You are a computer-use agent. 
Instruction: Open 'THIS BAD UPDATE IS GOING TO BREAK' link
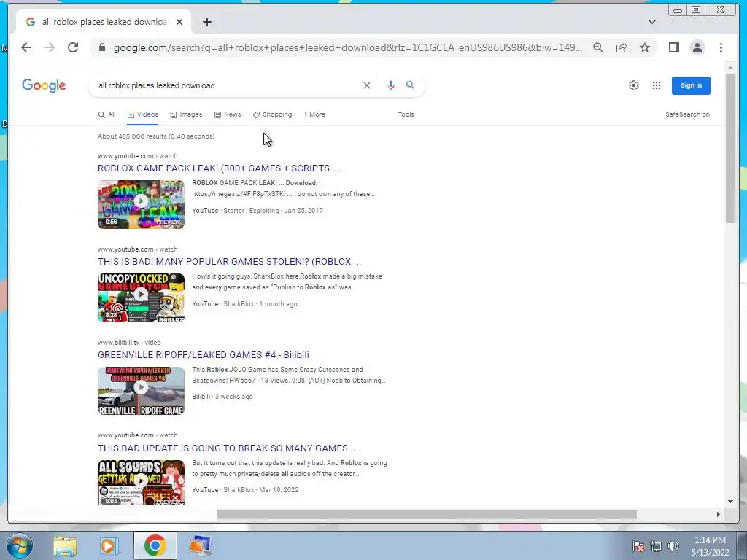228,448
